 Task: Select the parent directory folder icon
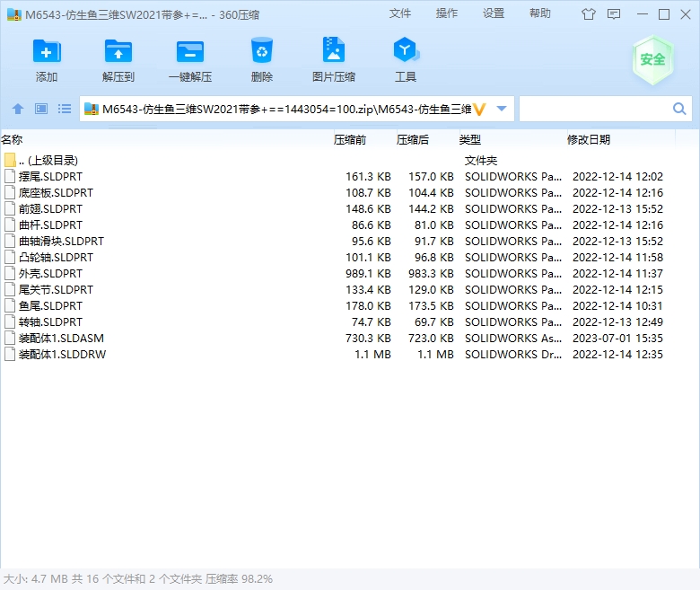(x=10, y=160)
